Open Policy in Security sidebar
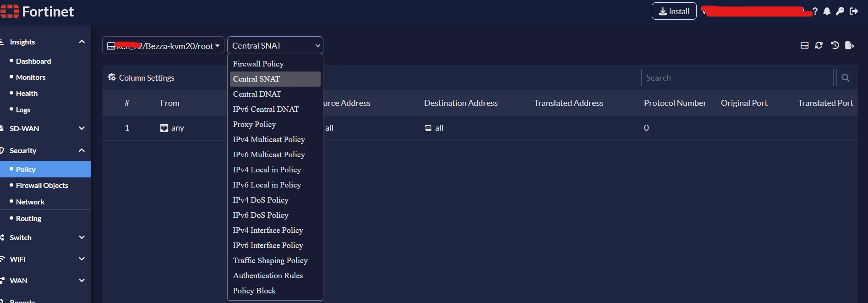The height and width of the screenshot is (303, 868). click(45, 169)
